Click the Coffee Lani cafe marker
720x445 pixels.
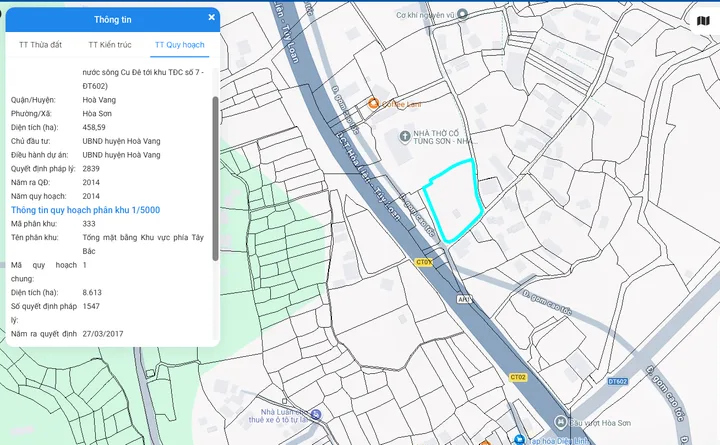coord(374,103)
